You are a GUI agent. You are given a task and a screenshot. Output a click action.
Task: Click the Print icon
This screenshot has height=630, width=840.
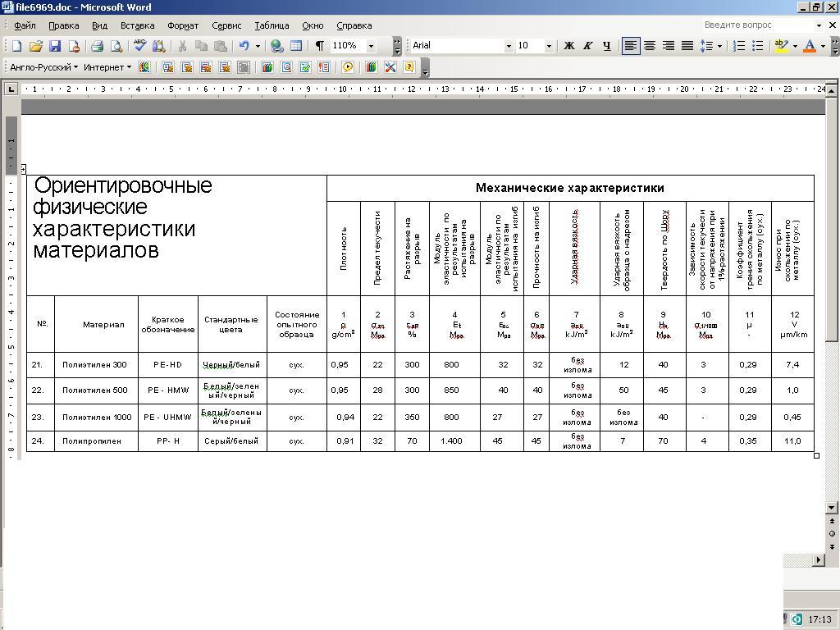[x=97, y=46]
